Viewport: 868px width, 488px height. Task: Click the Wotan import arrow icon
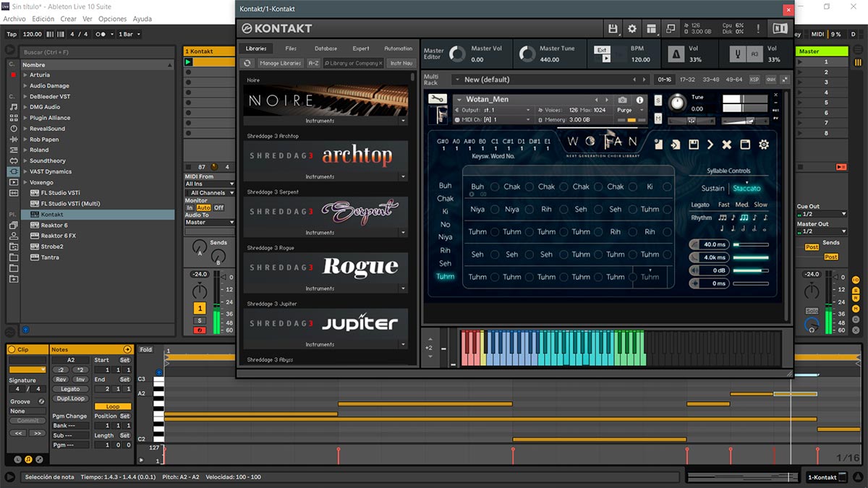tap(675, 145)
